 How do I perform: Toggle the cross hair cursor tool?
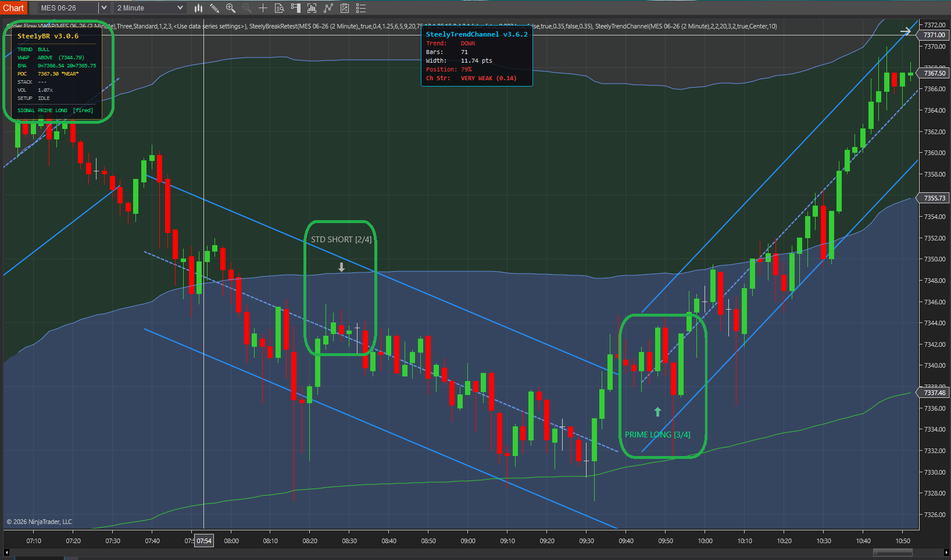[x=263, y=8]
